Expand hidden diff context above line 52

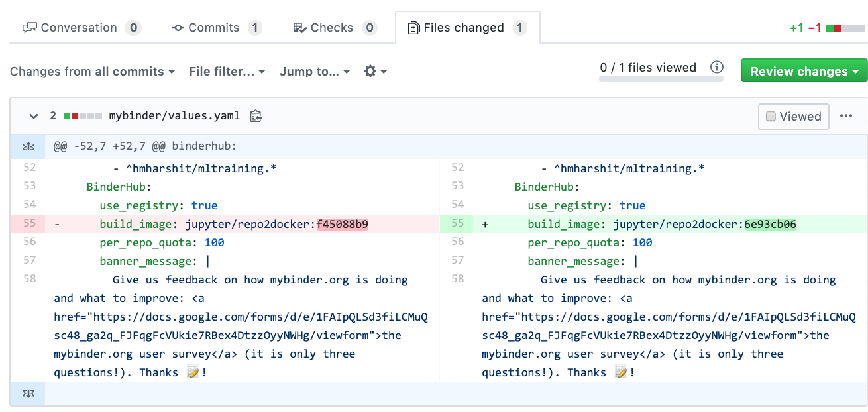[28, 148]
